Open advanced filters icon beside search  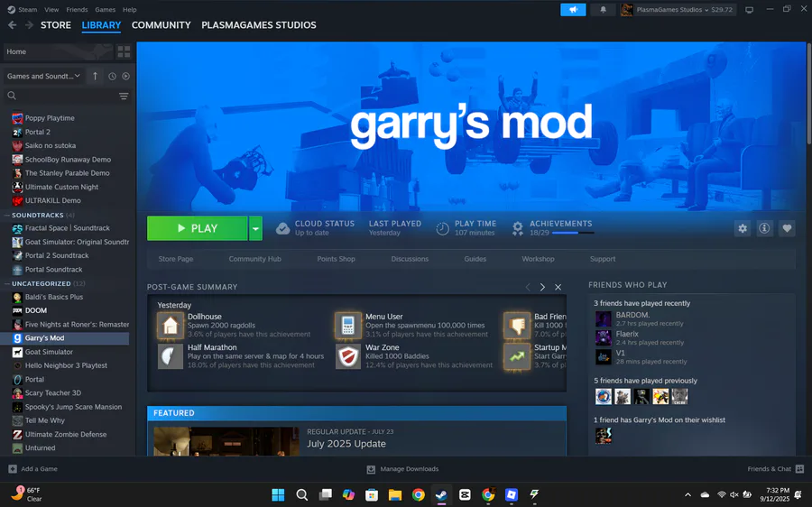pyautogui.click(x=124, y=97)
